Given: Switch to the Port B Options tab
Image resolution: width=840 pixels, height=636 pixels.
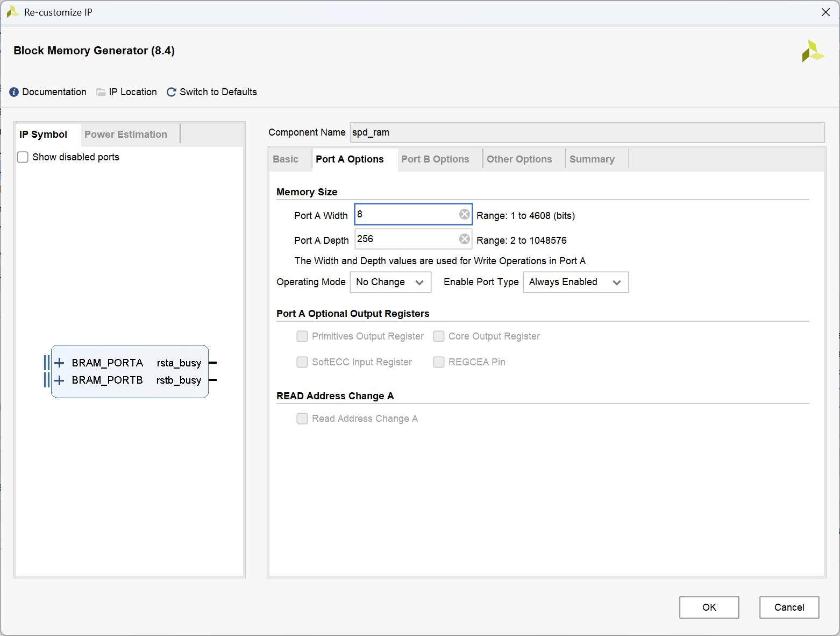Looking at the screenshot, I should pyautogui.click(x=435, y=159).
